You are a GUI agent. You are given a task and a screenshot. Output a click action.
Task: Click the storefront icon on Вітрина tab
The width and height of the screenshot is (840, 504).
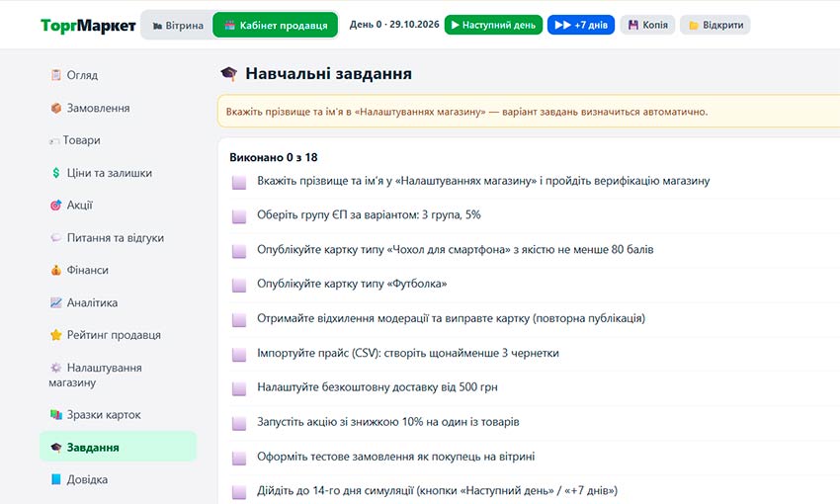(157, 26)
